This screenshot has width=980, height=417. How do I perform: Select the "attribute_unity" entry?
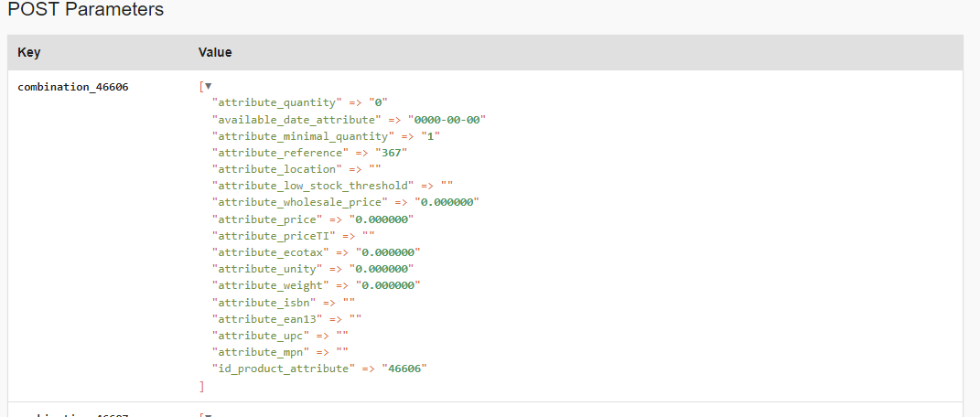pyautogui.click(x=267, y=269)
